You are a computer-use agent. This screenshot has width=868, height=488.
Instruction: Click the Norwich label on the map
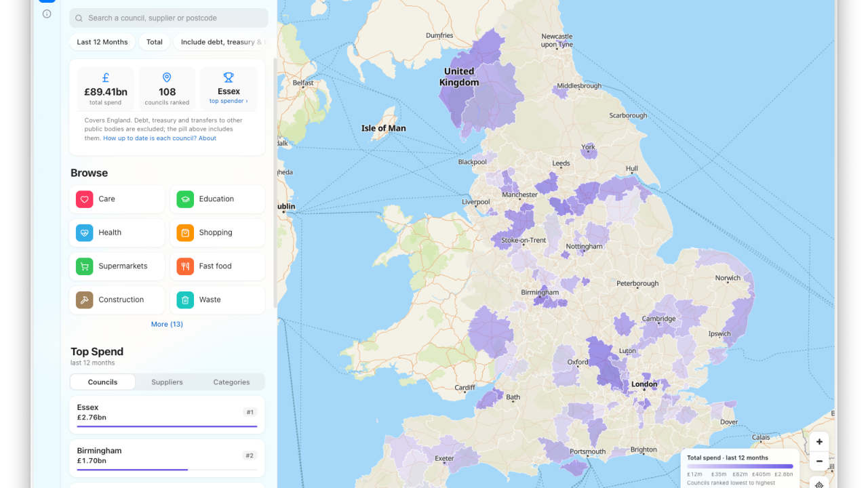click(728, 278)
